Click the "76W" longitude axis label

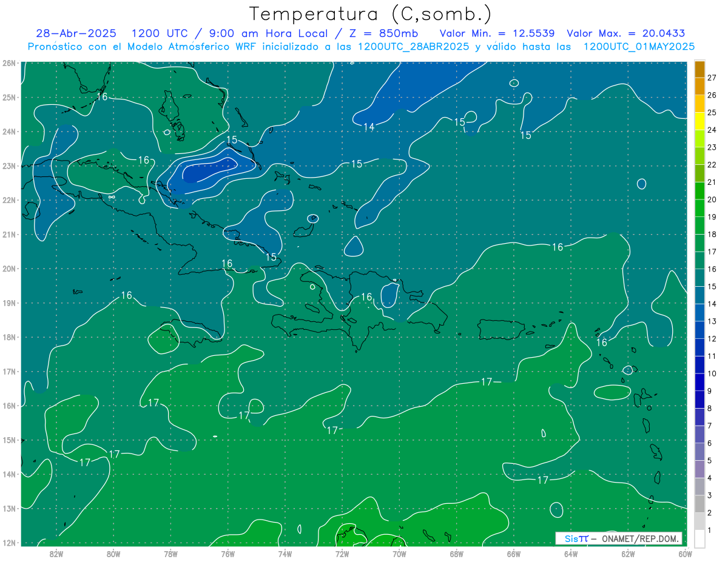pyautogui.click(x=228, y=553)
